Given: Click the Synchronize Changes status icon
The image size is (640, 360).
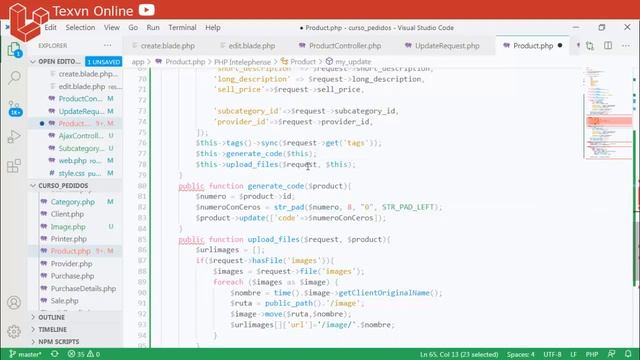Looking at the screenshot, I should [55, 354].
